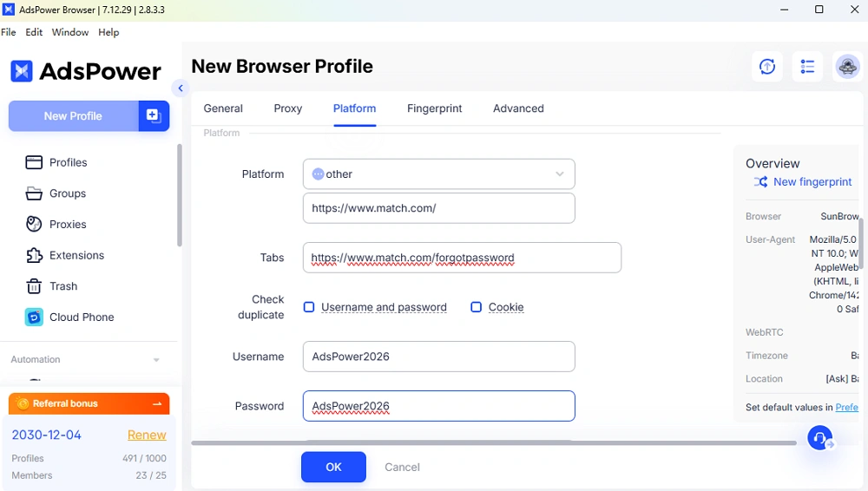Image resolution: width=868 pixels, height=491 pixels.
Task: Open the Proxies globe icon
Action: (34, 224)
